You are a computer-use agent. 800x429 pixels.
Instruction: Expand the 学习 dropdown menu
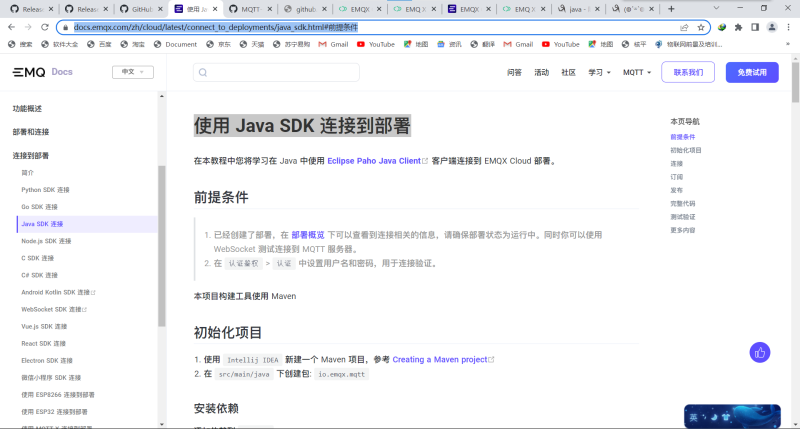coord(599,72)
